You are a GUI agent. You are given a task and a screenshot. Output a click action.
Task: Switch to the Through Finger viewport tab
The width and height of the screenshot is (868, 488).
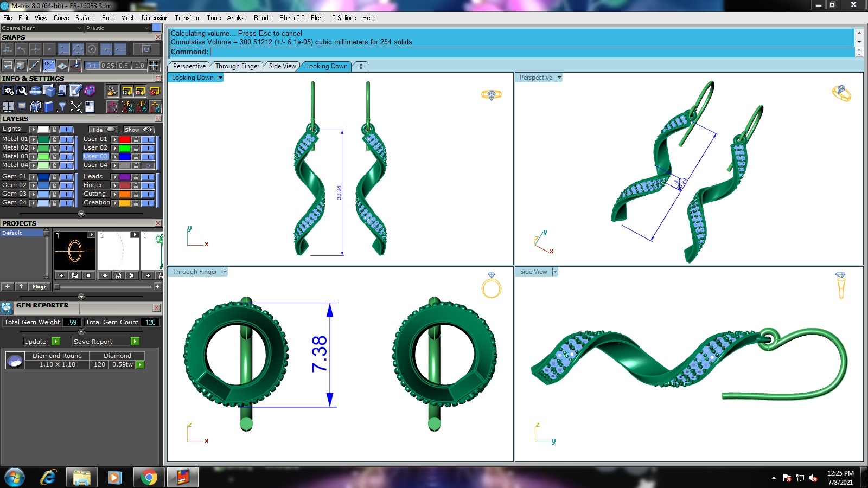point(237,66)
